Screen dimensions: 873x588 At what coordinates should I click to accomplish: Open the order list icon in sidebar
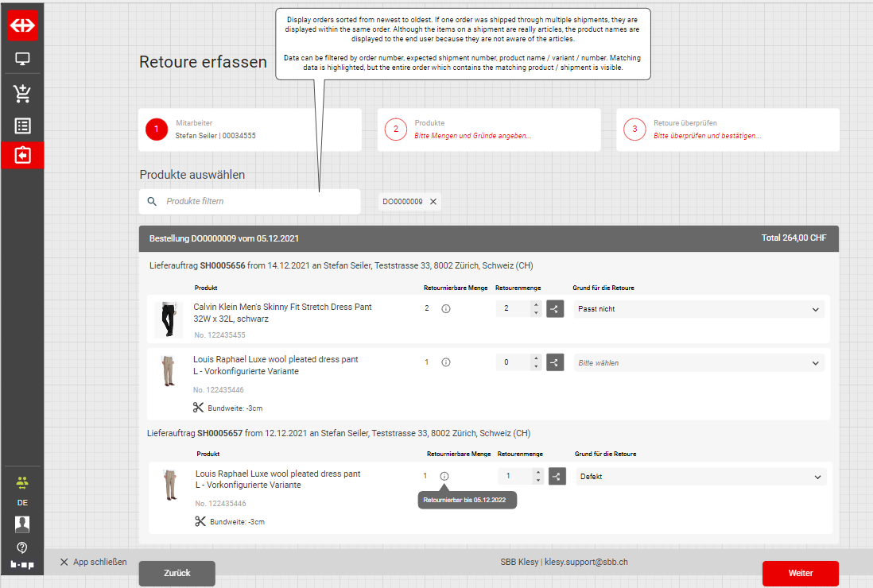click(x=22, y=126)
